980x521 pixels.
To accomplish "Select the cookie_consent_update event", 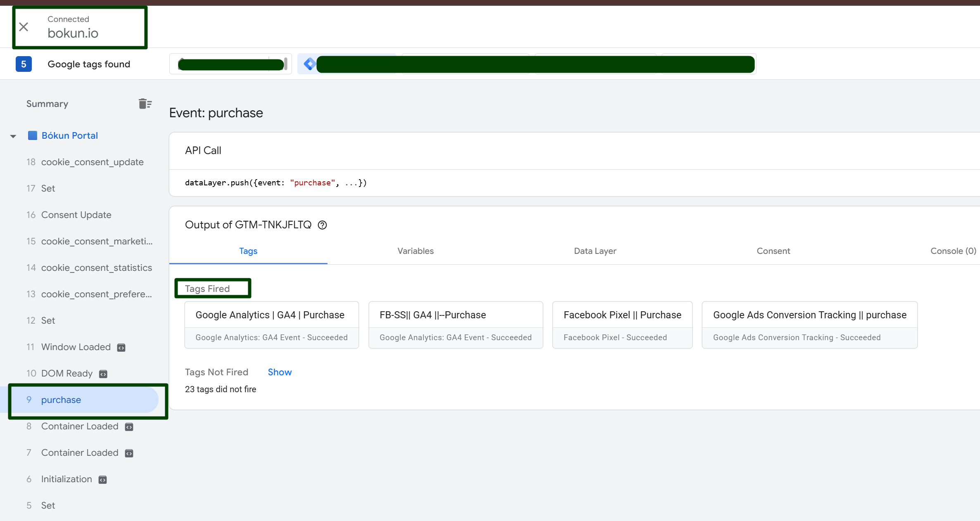I will click(x=92, y=162).
